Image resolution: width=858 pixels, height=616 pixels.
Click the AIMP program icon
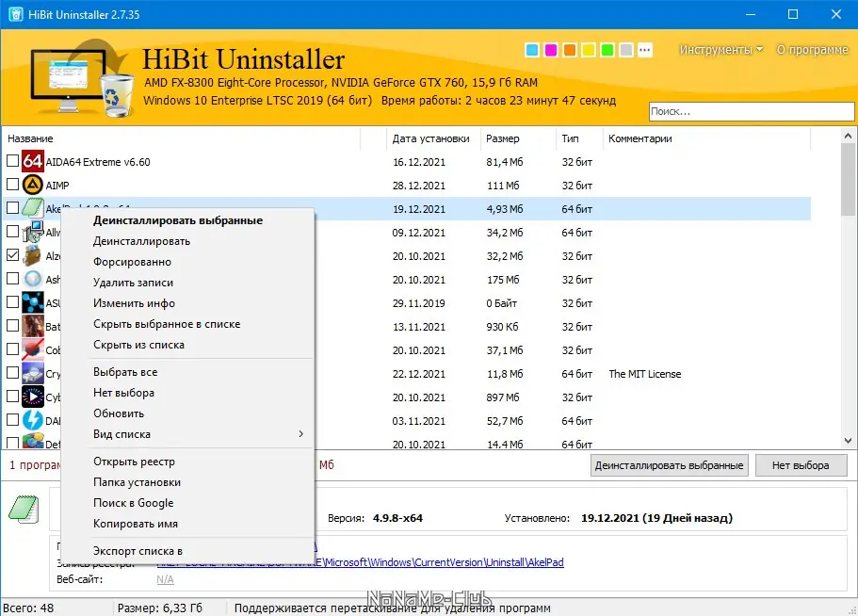click(x=33, y=185)
